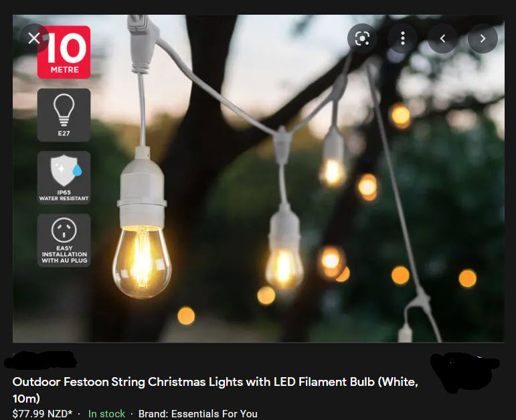516x420 pixels.
Task: Go to the previous image arrow
Action: click(x=442, y=39)
